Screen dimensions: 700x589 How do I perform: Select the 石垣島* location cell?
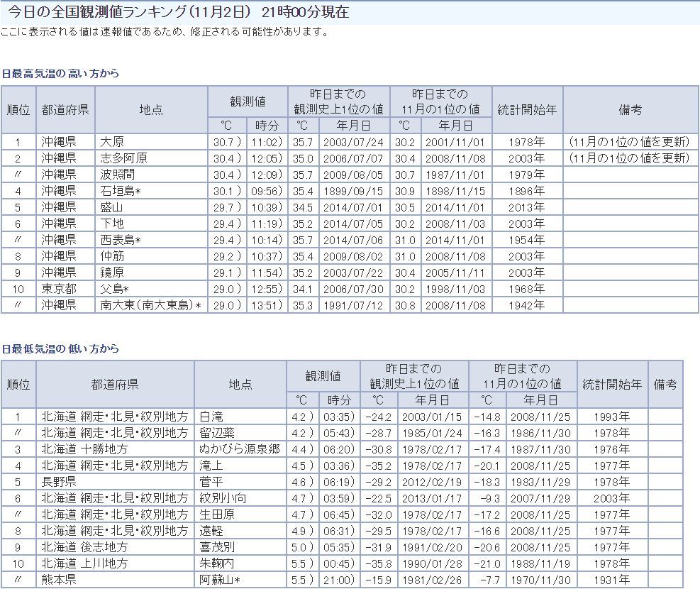pyautogui.click(x=151, y=191)
